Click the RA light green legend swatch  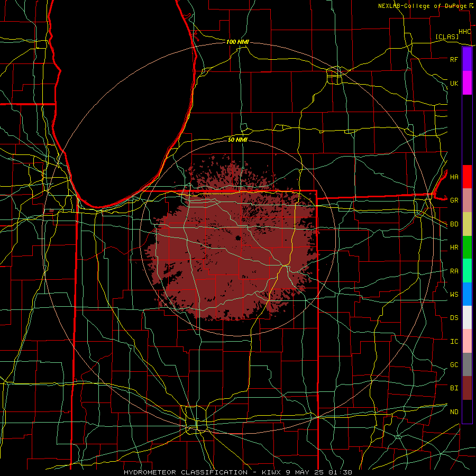467,271
